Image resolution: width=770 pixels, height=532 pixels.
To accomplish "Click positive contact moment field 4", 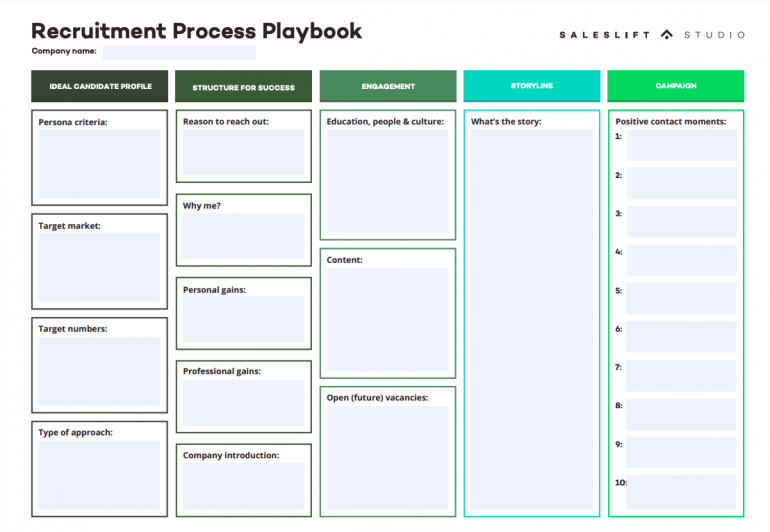I will (x=682, y=260).
